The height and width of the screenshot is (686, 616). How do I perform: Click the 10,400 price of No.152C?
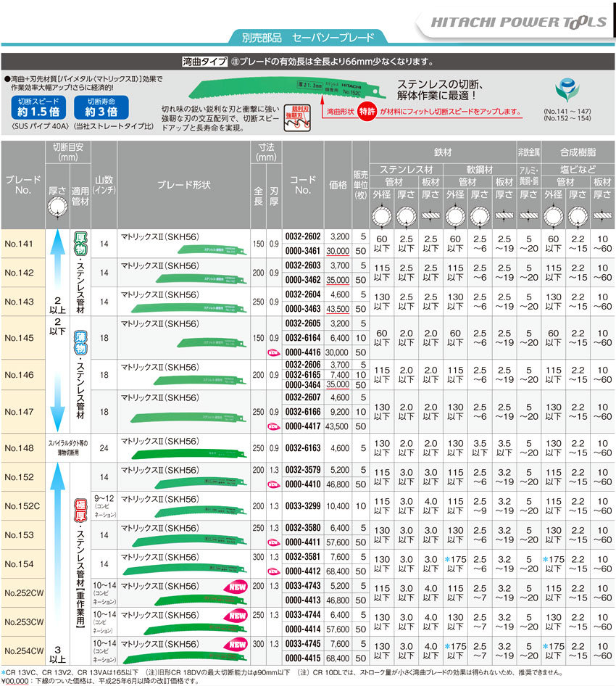338,506
